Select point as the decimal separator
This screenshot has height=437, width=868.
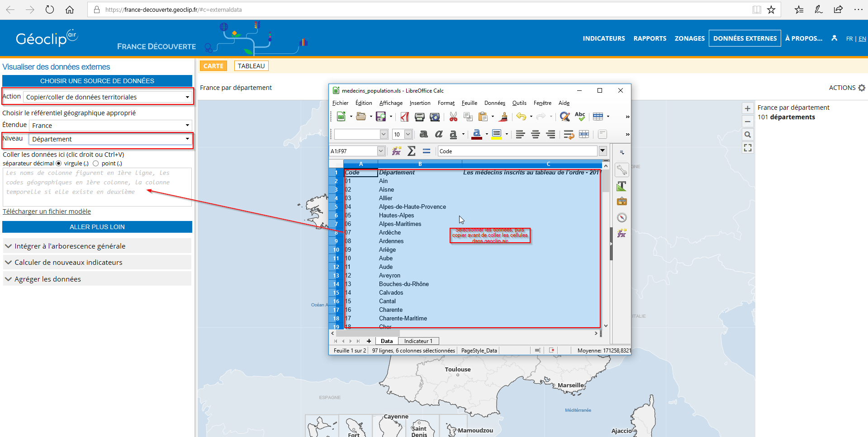tap(95, 164)
